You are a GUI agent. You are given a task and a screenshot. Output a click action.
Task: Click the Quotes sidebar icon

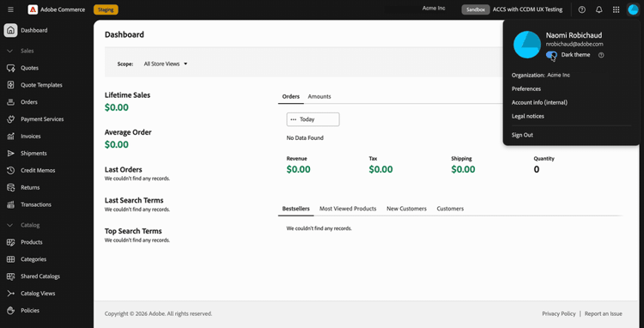pos(10,68)
